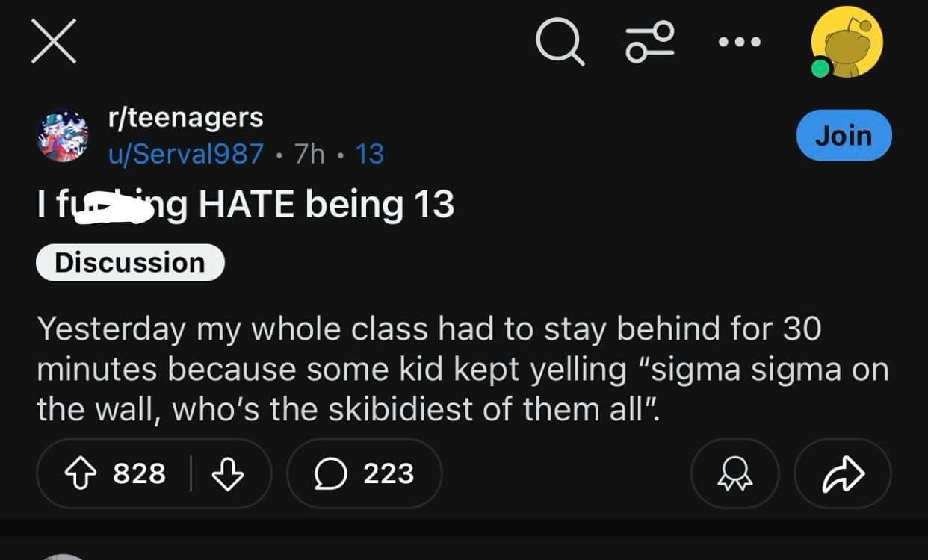Join the r/teenagers community
Screen dimensions: 928x560
pyautogui.click(x=844, y=136)
